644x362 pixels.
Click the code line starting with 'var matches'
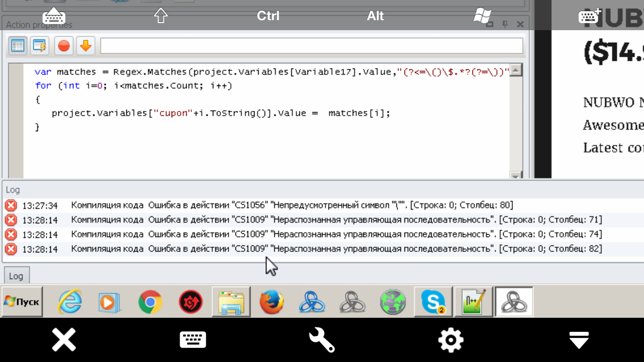click(272, 72)
